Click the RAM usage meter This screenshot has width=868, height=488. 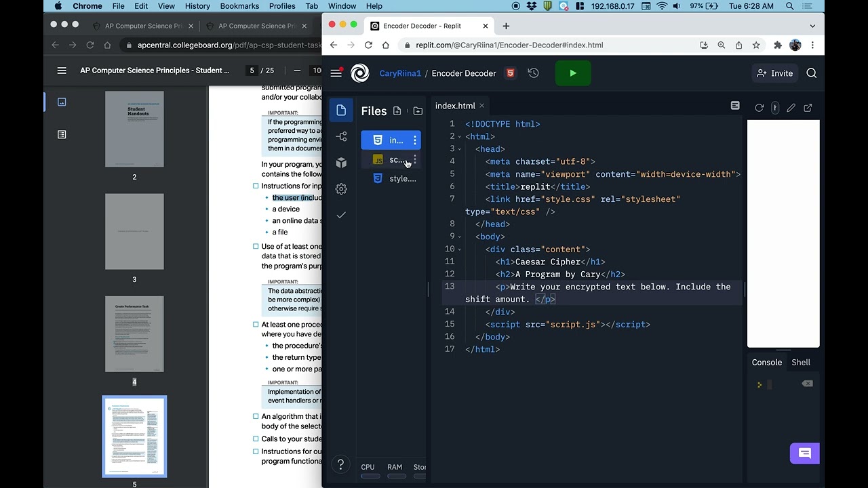[397, 471]
